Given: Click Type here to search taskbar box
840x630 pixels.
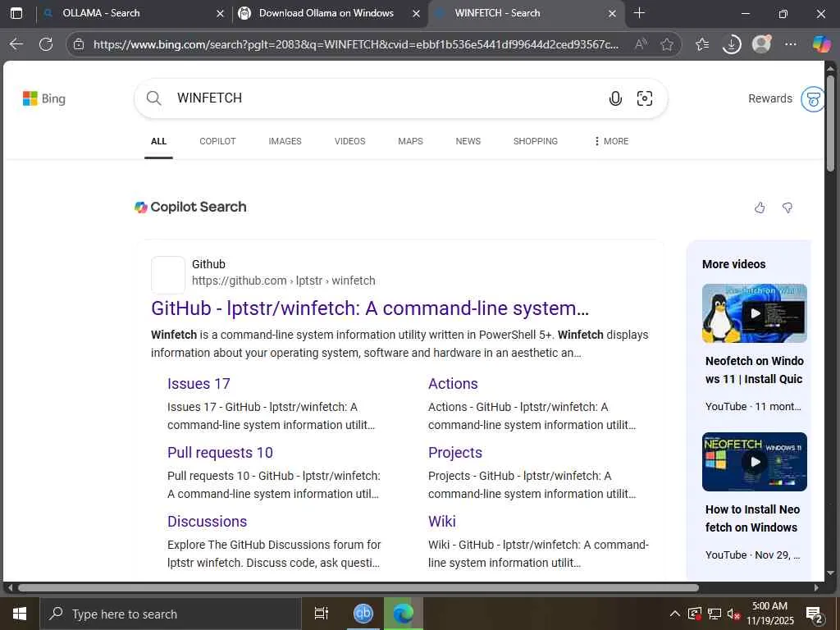Looking at the screenshot, I should (171, 614).
